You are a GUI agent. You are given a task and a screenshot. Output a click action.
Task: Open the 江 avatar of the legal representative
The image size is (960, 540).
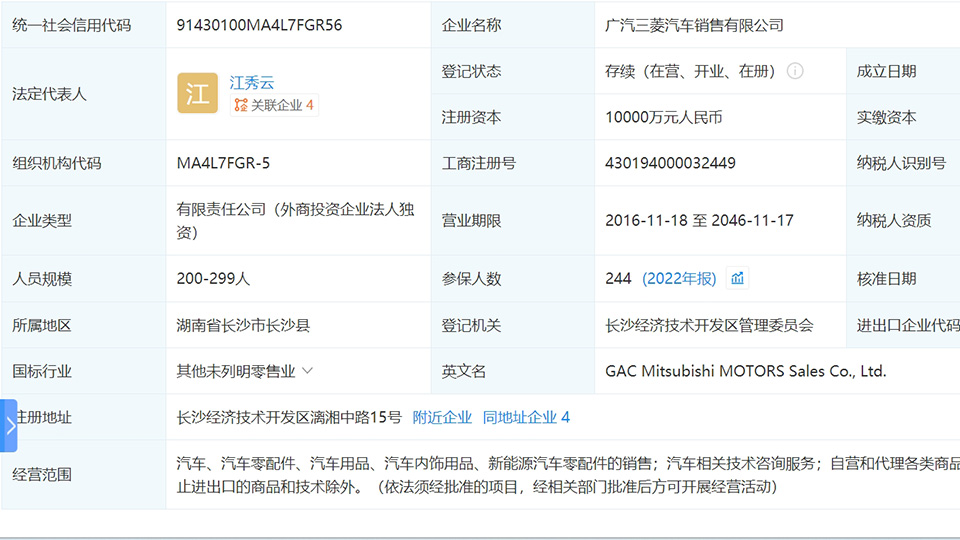[x=197, y=93]
